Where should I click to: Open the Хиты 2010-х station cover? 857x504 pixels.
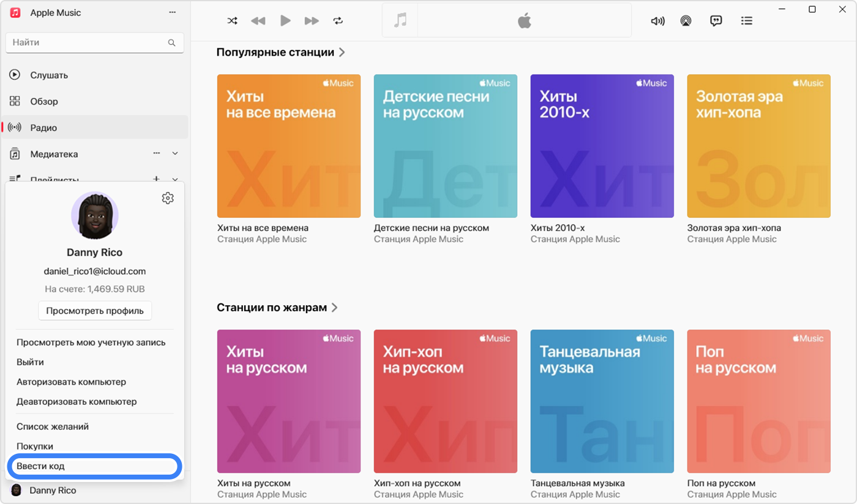pos(602,146)
